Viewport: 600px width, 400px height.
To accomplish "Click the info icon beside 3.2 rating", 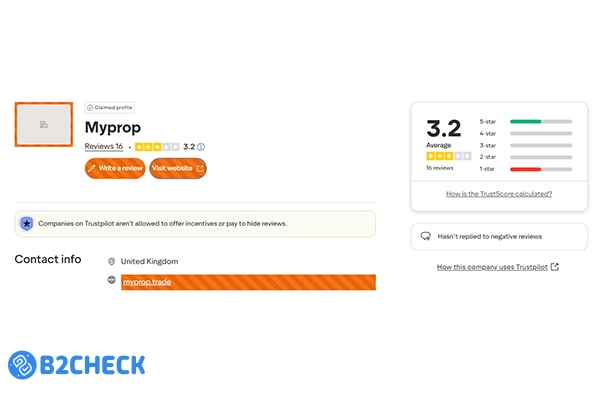I will coord(202,147).
